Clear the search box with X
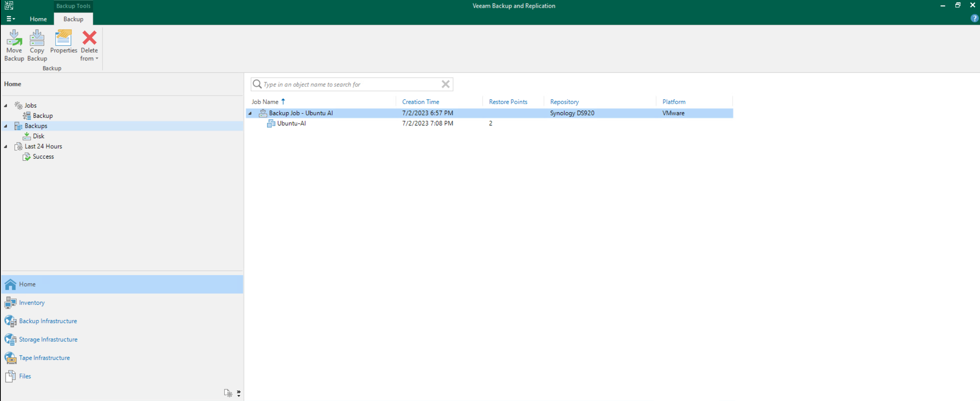 coord(445,84)
